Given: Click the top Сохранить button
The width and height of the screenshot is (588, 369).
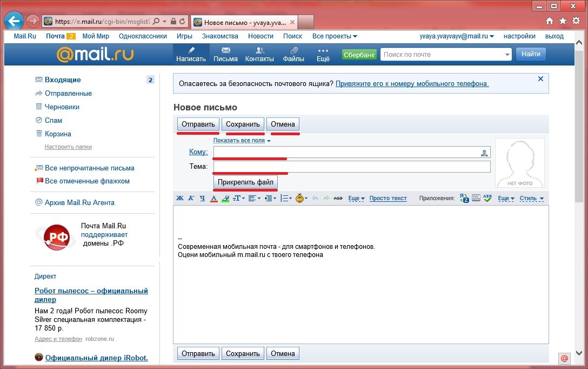Looking at the screenshot, I should click(243, 124).
